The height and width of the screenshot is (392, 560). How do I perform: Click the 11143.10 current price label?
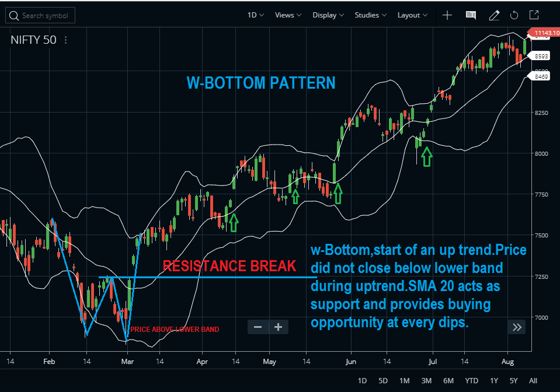pyautogui.click(x=544, y=33)
